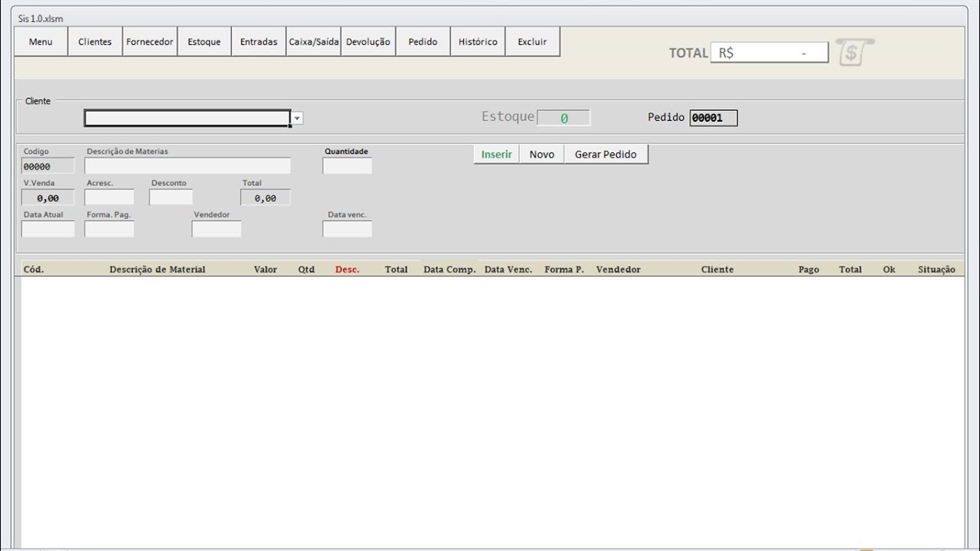Screen dimensions: 980x551
Task: Click the Inserir button
Action: tap(497, 155)
